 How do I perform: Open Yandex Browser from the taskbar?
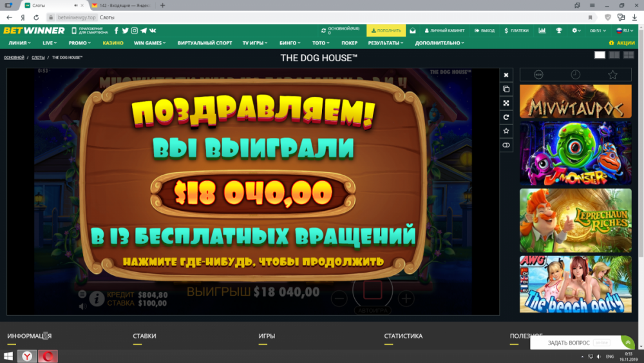tap(27, 356)
